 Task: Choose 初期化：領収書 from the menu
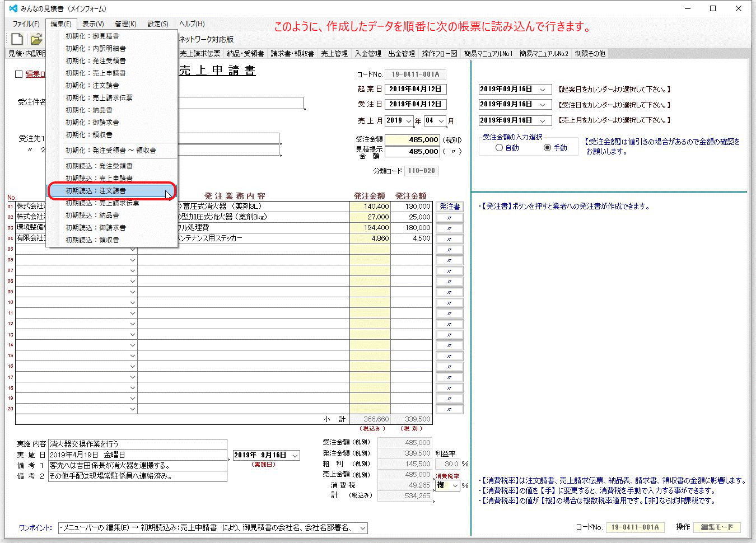coord(112,135)
